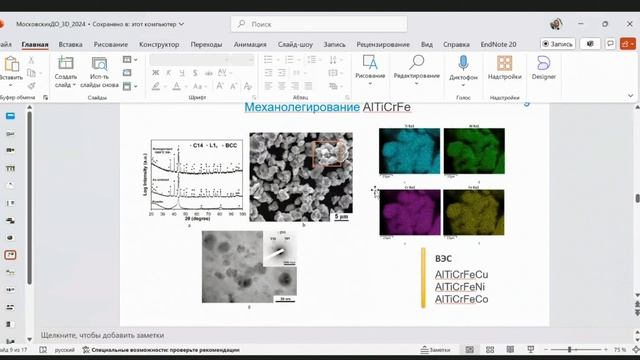This screenshot has width=640, height=360.
Task: Click the increase font size icon
Action: (x=220, y=86)
